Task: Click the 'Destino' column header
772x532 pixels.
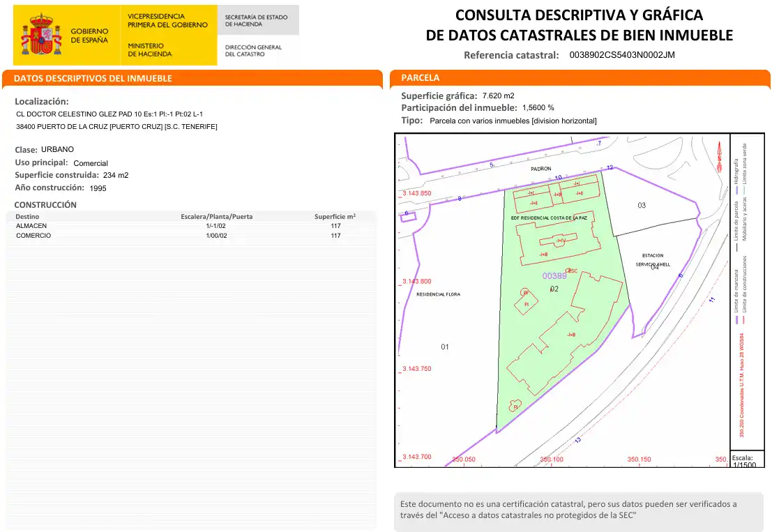Action: [x=27, y=217]
